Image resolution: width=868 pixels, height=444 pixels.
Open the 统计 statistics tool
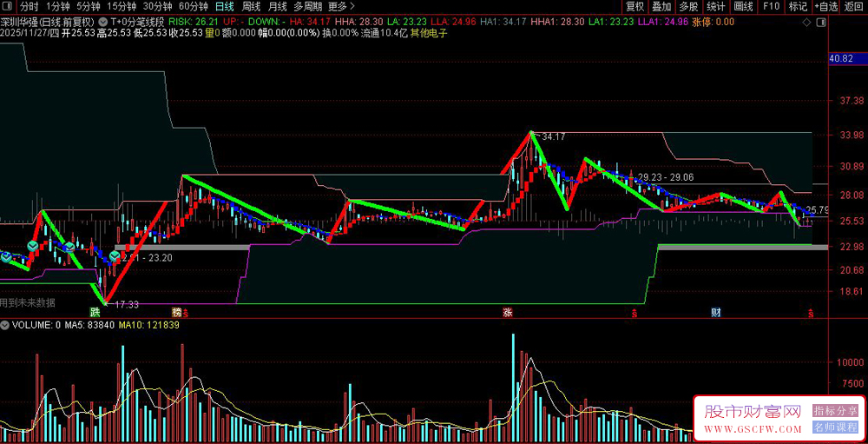(716, 7)
